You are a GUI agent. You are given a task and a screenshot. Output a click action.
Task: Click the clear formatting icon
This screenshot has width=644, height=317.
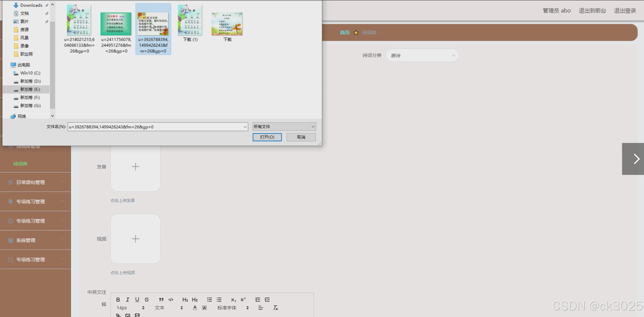click(x=275, y=308)
